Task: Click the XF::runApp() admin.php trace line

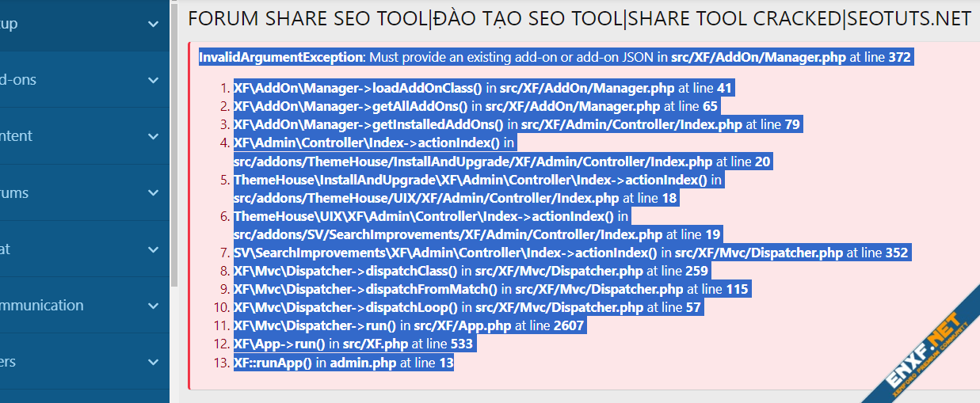Action: click(343, 363)
